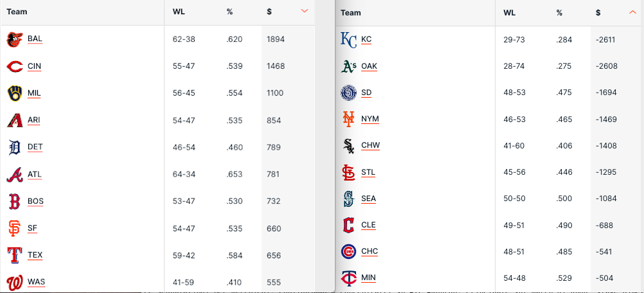Open the MIN team link
The image size is (644, 293).
click(x=368, y=278)
